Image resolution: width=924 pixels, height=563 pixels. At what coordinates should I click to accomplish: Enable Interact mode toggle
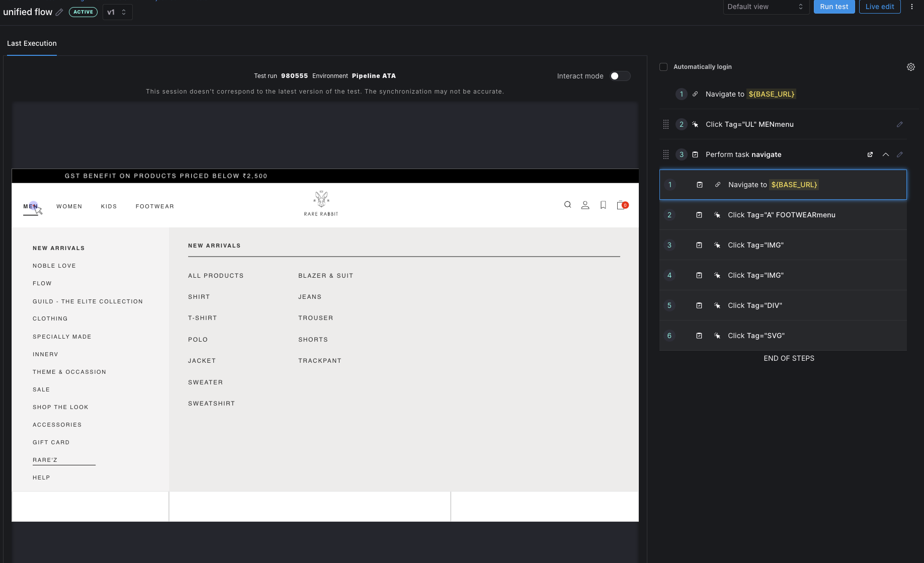(x=620, y=75)
